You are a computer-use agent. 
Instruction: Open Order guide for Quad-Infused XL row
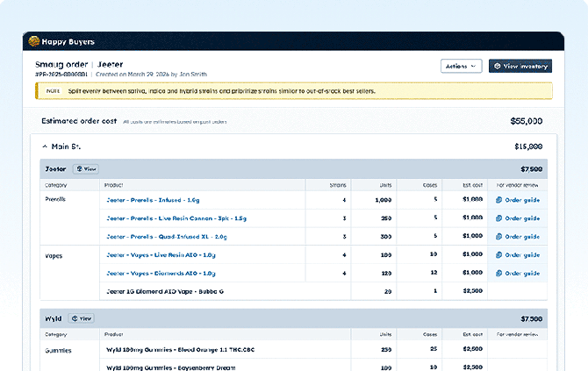tap(518, 237)
